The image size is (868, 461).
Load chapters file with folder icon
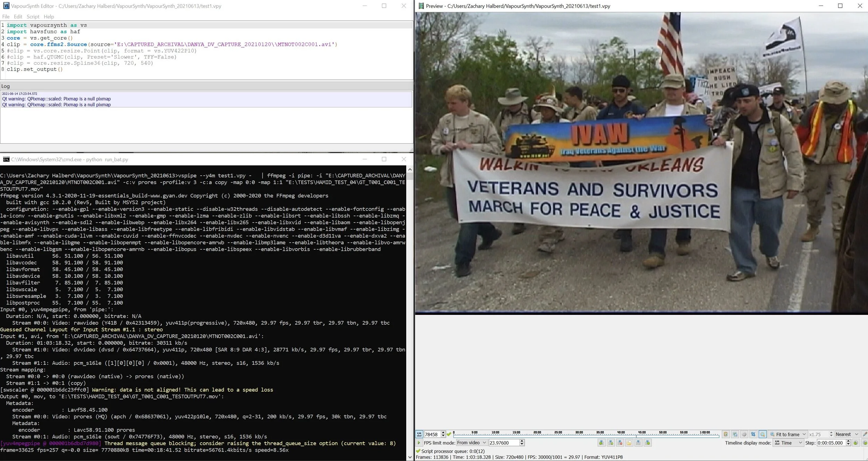pos(629,443)
